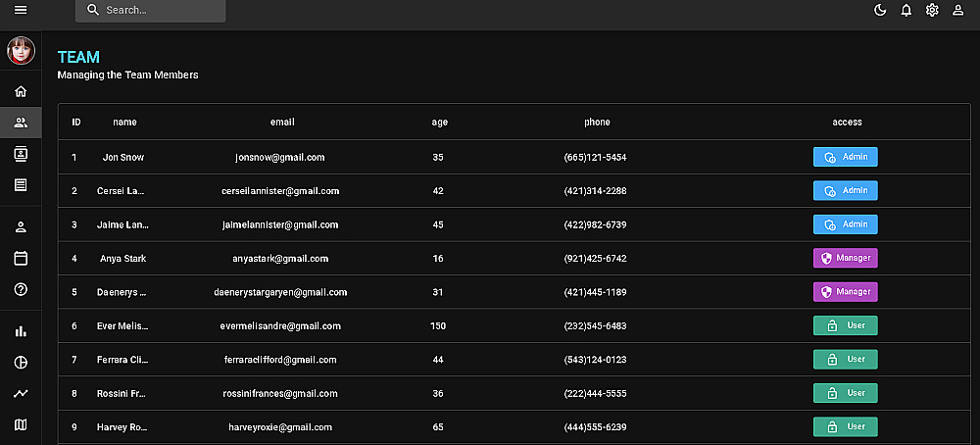Go to the home dashboard icon
Screen dimensions: 980x445
[x=21, y=91]
